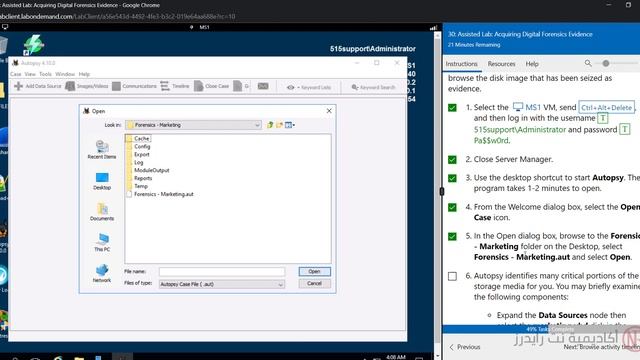Uncheck step 5 Open dialog box checkbox
The width and height of the screenshot is (640, 360).
tap(452, 236)
